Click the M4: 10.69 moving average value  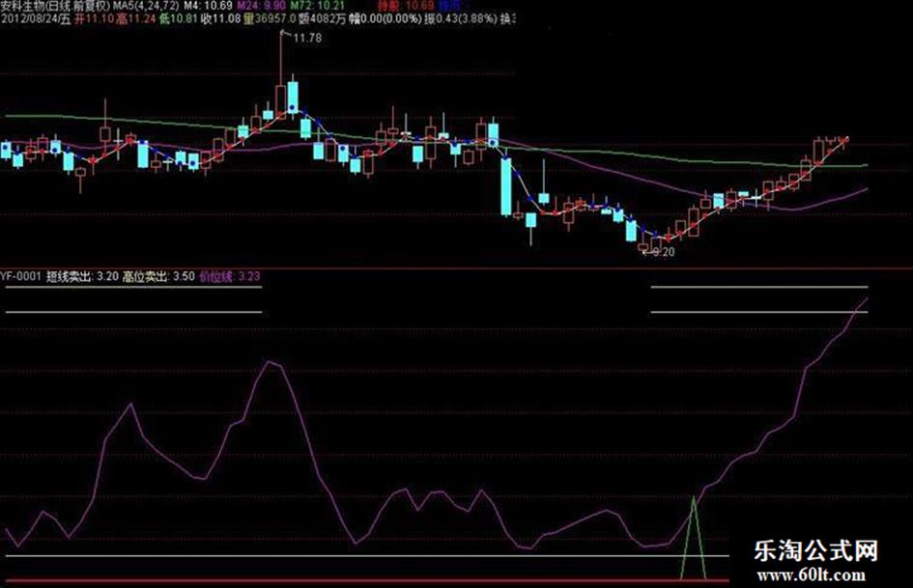point(208,6)
